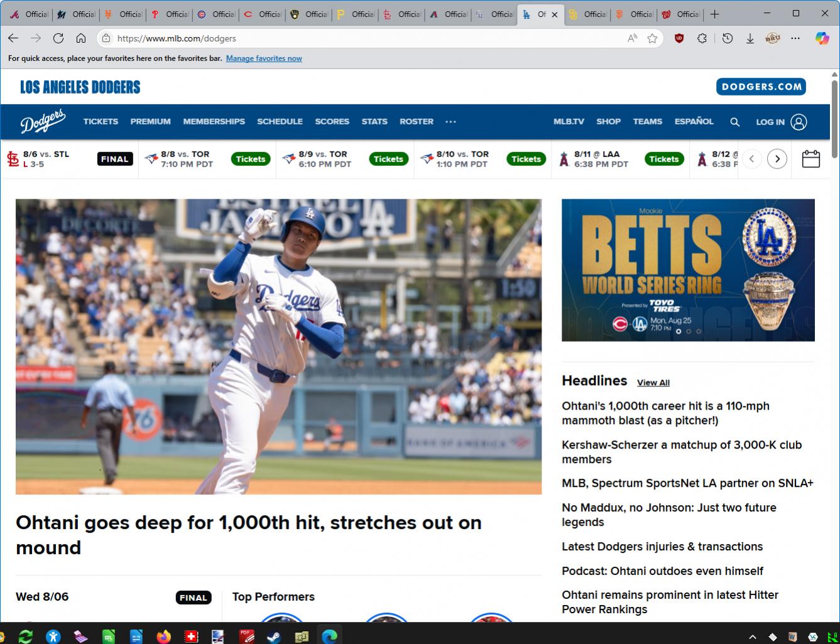The width and height of the screenshot is (840, 644).
Task: Open browser extensions puzzle icon
Action: (x=702, y=38)
